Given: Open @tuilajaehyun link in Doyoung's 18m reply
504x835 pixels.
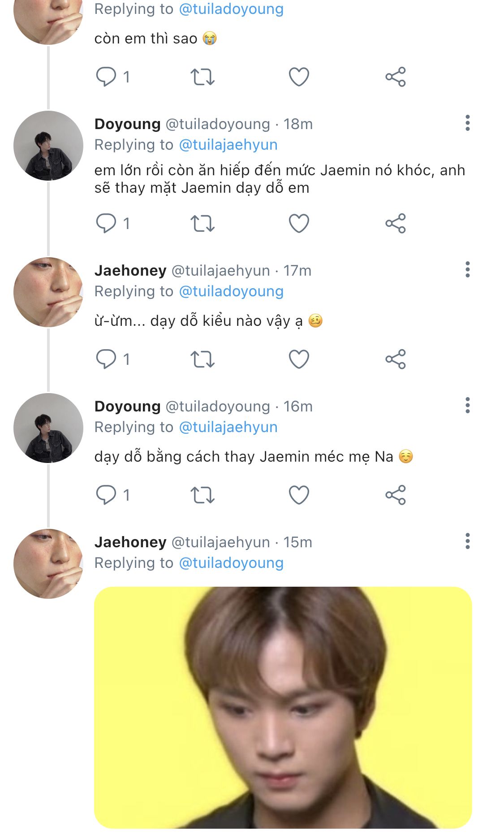Looking at the screenshot, I should (228, 145).
